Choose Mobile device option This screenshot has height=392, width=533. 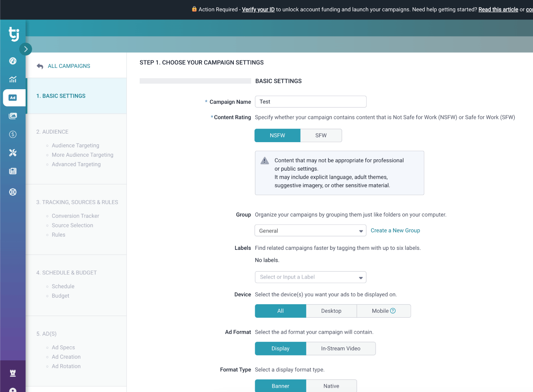click(384, 311)
